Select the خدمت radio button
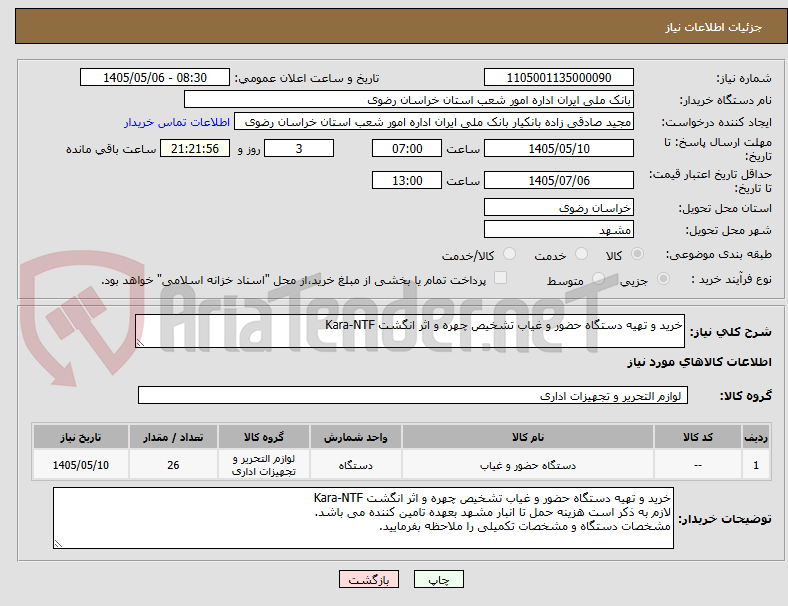The width and height of the screenshot is (788, 606). tap(581, 254)
